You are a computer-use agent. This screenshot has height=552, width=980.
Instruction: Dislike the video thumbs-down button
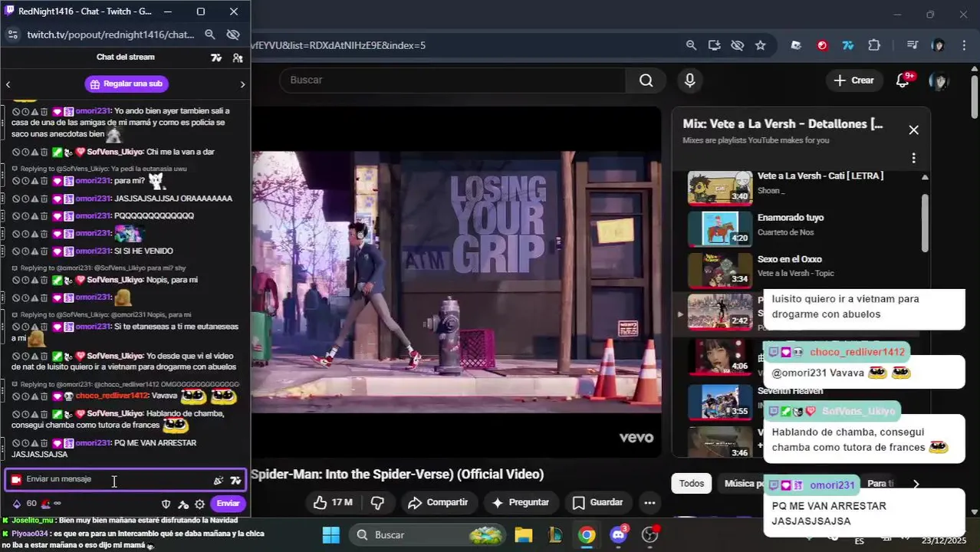pyautogui.click(x=377, y=503)
